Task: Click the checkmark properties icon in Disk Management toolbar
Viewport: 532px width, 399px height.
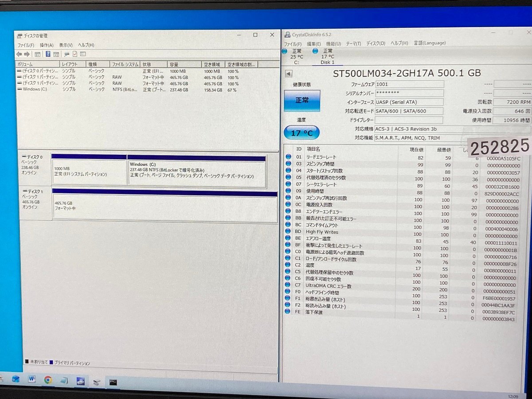Action: click(x=74, y=54)
